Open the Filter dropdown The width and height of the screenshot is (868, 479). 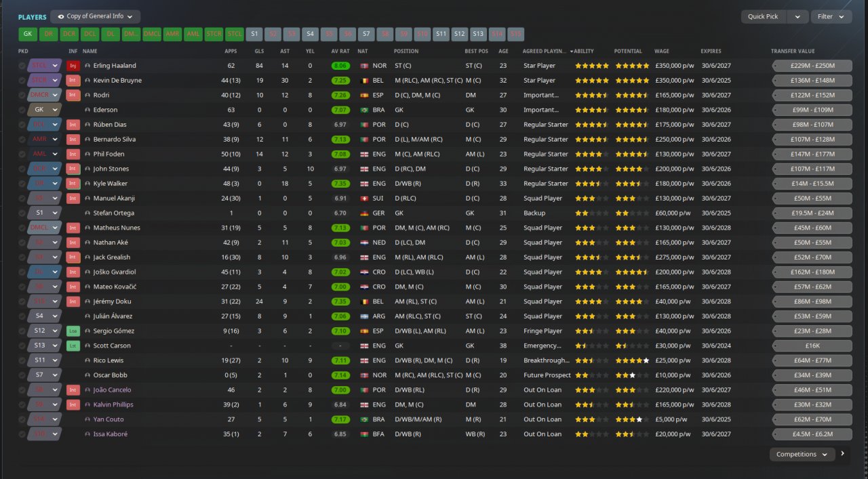point(831,17)
